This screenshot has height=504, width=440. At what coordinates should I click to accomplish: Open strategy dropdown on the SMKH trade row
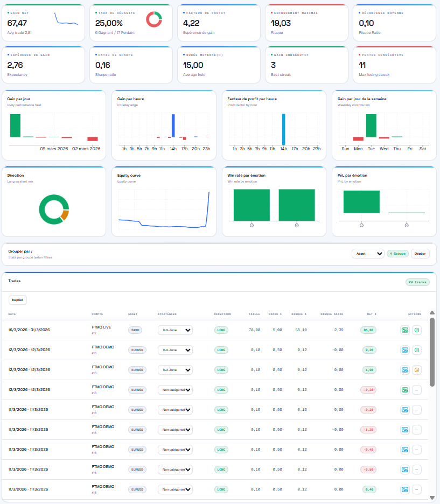175,330
